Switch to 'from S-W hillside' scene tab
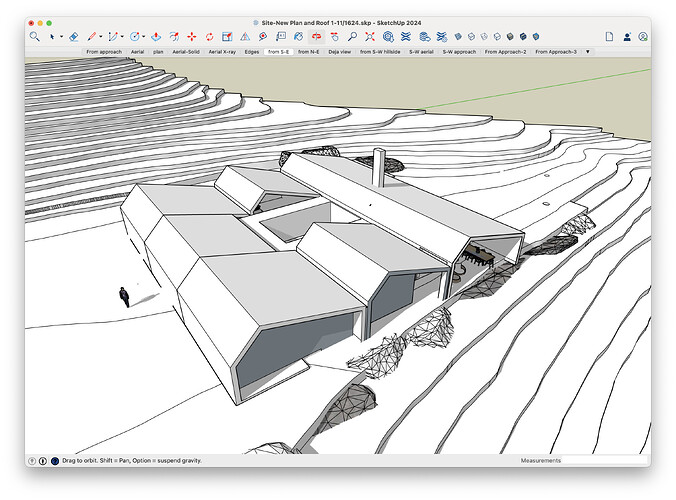The image size is (676, 500). click(380, 52)
